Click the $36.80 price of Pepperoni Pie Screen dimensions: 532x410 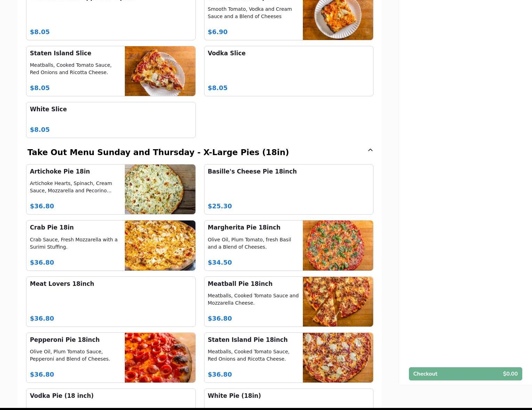pos(42,375)
